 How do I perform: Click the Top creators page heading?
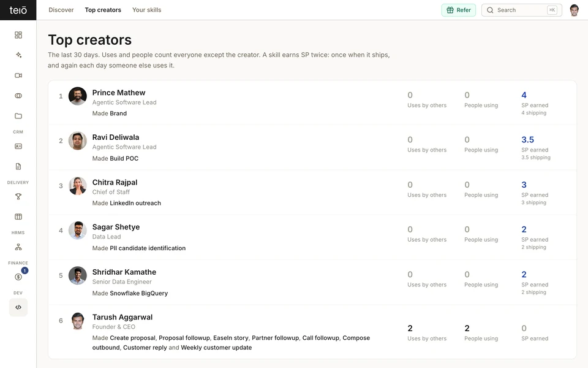tap(89, 40)
